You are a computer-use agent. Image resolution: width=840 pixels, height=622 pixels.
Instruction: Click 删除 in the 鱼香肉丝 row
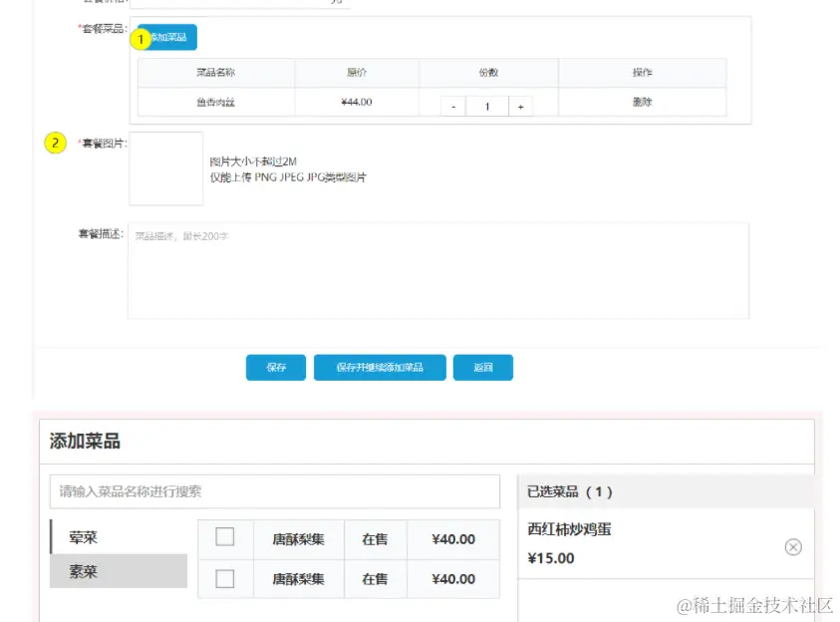(x=642, y=102)
